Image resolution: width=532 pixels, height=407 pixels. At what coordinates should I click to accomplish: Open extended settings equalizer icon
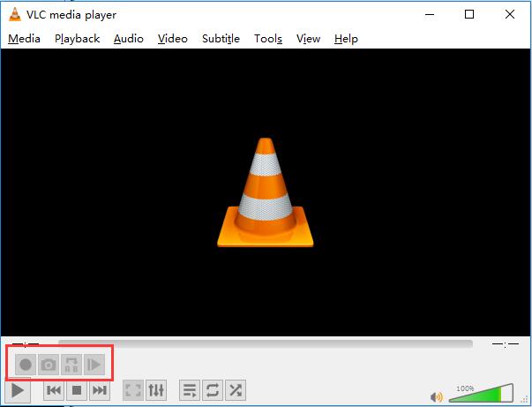[x=156, y=390]
